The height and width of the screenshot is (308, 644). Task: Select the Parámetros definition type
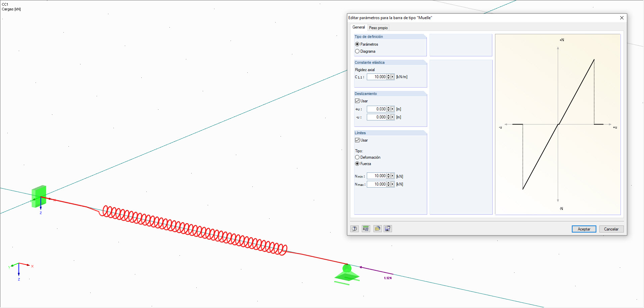click(x=357, y=44)
